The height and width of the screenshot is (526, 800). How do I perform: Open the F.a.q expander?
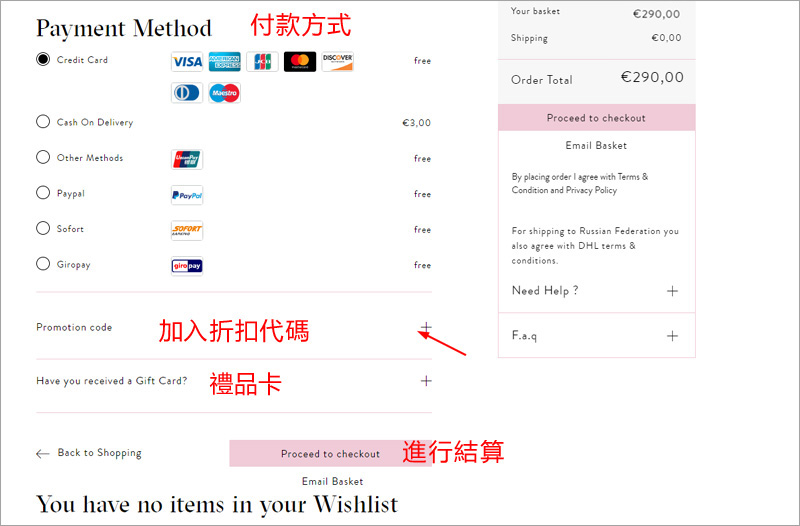(672, 336)
